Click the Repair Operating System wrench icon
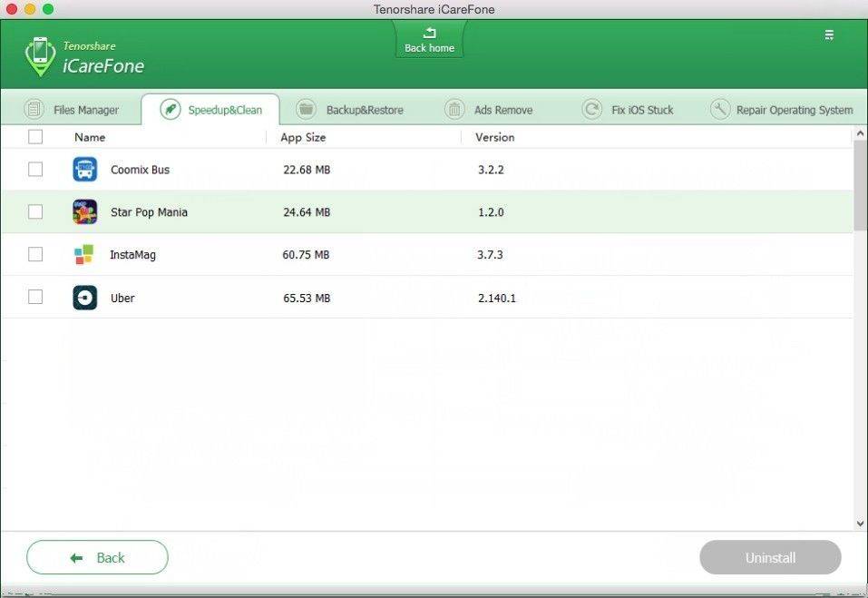The height and width of the screenshot is (598, 868). [x=720, y=109]
